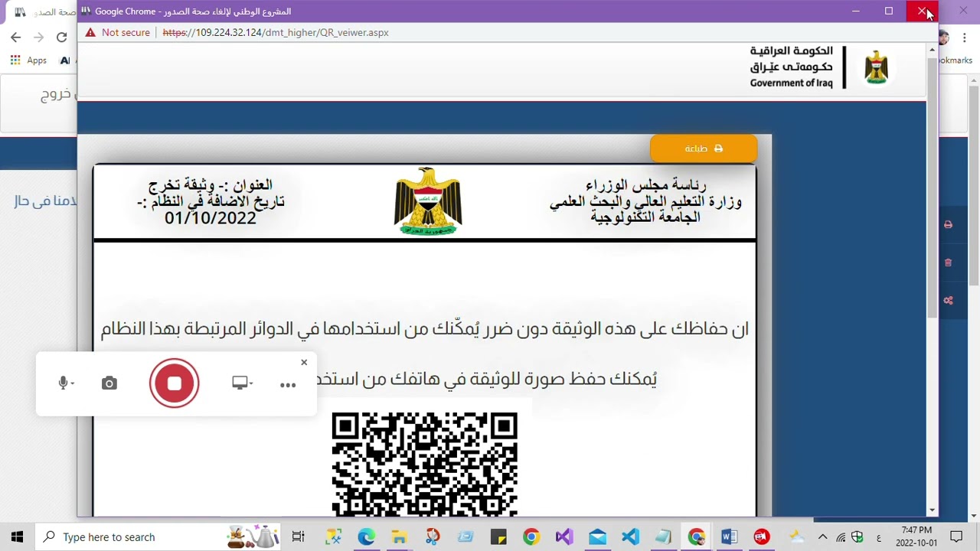The height and width of the screenshot is (551, 980).
Task: Switch the Arabic input language indicator
Action: (878, 536)
